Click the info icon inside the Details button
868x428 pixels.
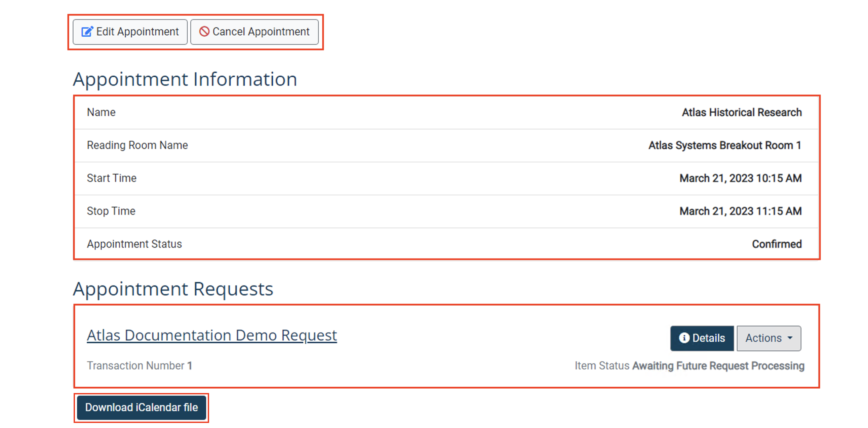pos(685,338)
